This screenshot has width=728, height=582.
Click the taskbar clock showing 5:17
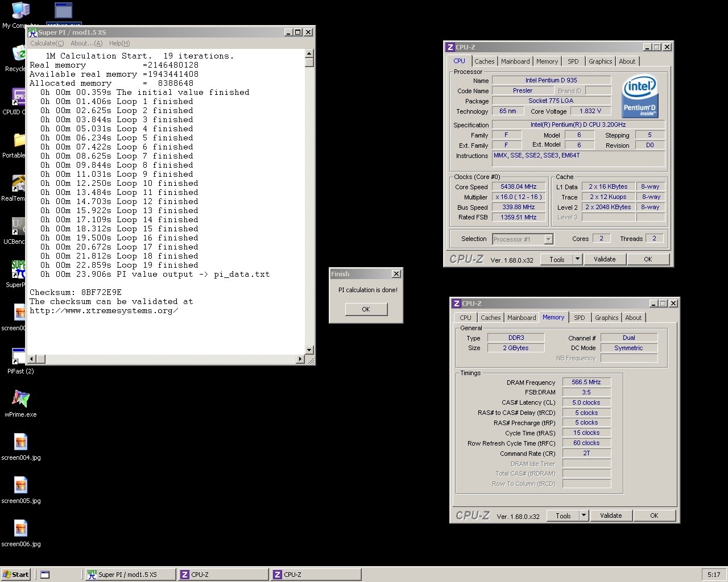714,575
